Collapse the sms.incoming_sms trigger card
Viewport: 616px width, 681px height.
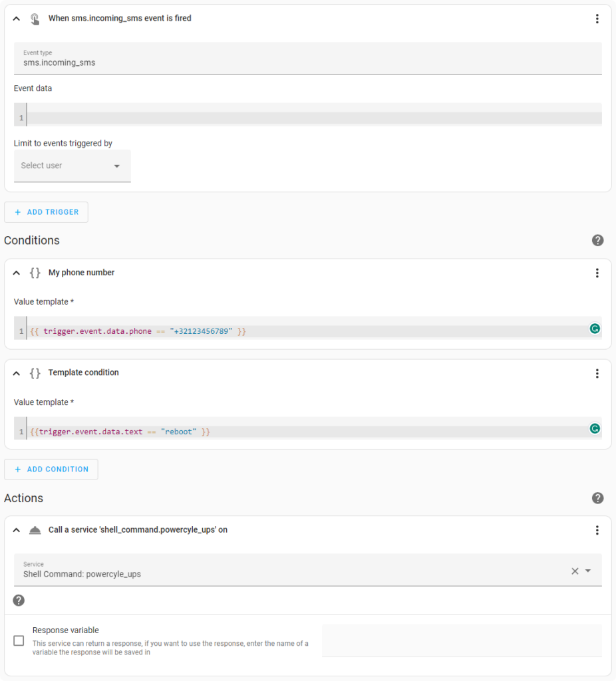pyautogui.click(x=17, y=19)
